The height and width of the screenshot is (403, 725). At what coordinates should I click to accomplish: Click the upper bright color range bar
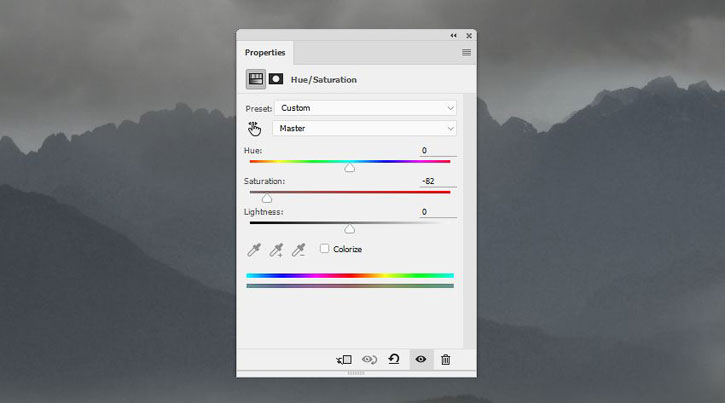[x=350, y=275]
